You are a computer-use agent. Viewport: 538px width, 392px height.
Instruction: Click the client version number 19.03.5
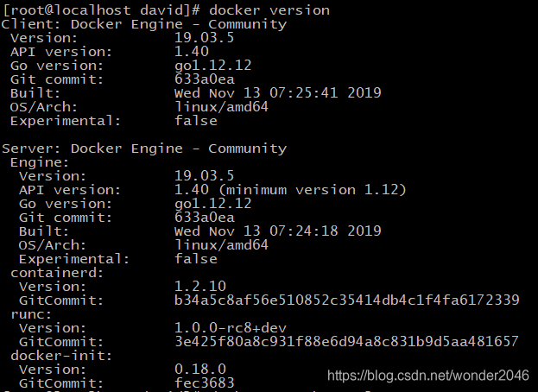pyautogui.click(x=204, y=38)
